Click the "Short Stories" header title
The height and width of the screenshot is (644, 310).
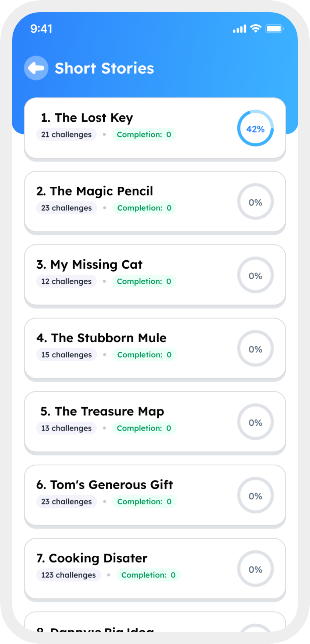[104, 68]
